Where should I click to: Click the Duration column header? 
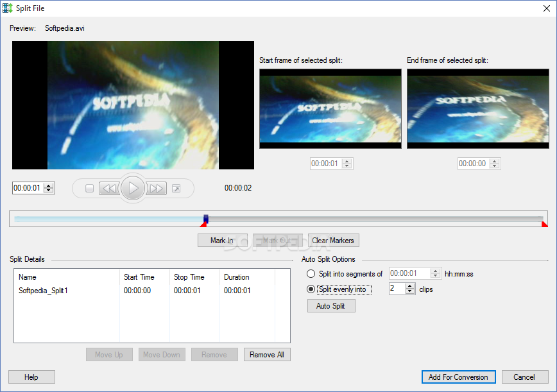click(247, 277)
